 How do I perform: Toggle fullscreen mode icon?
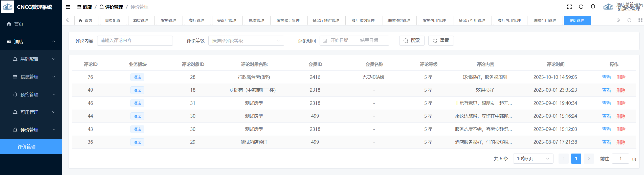pyautogui.click(x=569, y=7)
